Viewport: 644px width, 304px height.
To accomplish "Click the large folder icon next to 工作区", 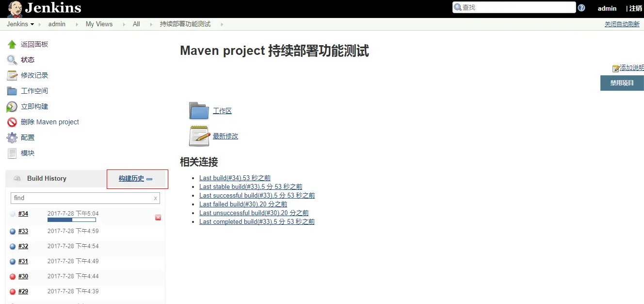I will coord(199,111).
